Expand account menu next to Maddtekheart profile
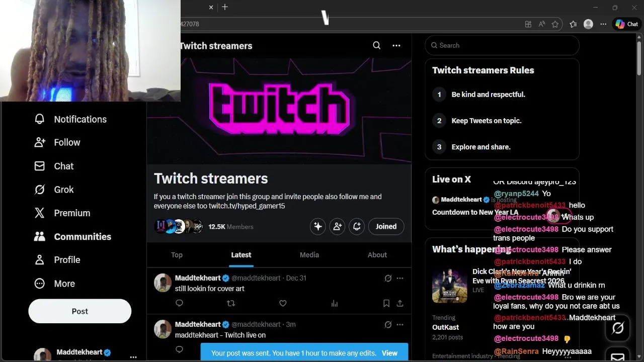644x362 pixels. [x=133, y=357]
